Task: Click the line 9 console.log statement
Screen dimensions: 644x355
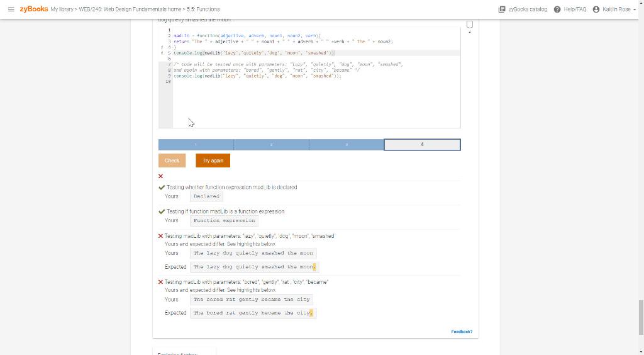Action: (257, 76)
